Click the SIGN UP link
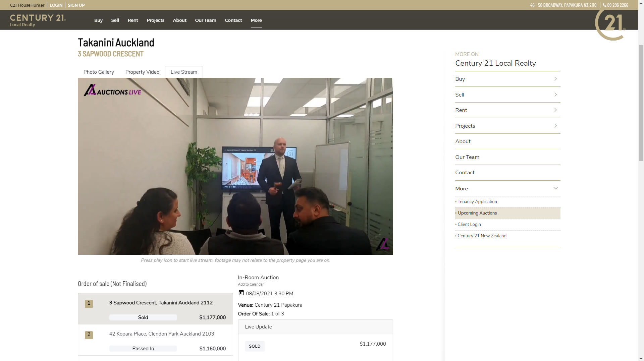The width and height of the screenshot is (644, 361). [76, 5]
